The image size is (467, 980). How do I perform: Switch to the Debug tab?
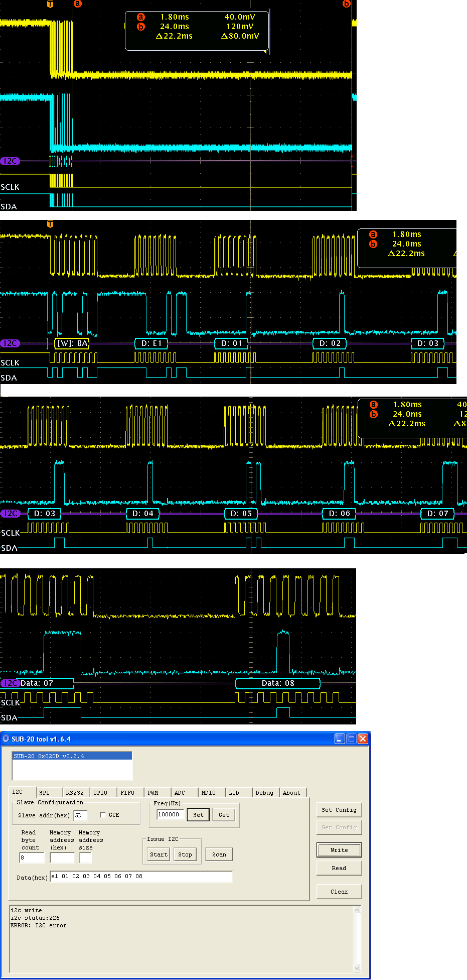click(x=265, y=793)
